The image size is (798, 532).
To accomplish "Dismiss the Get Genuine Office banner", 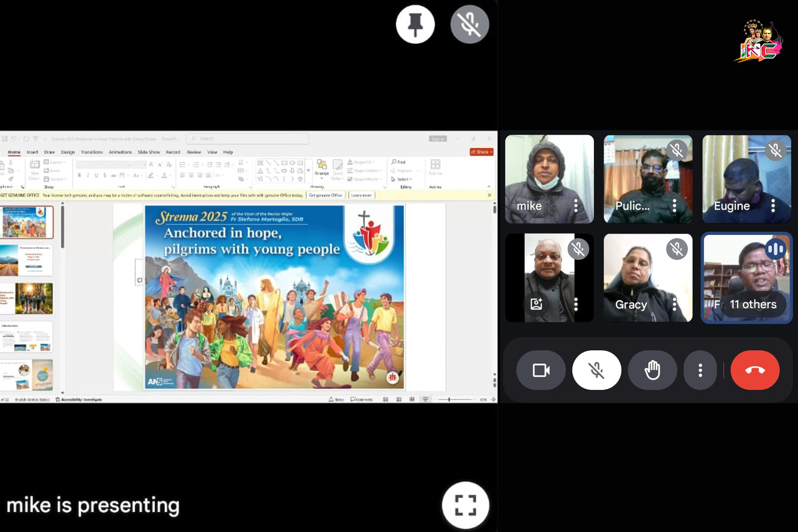I will coord(489,195).
